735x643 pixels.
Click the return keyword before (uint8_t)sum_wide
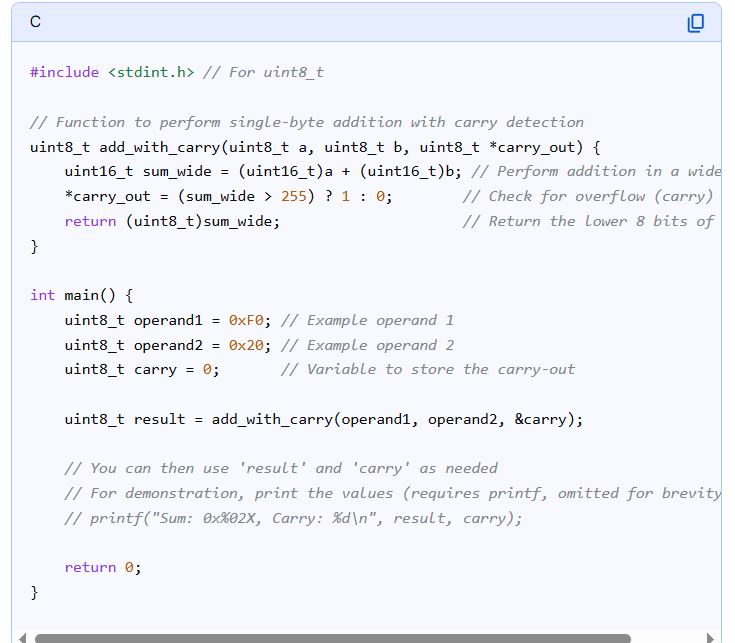pos(90,221)
